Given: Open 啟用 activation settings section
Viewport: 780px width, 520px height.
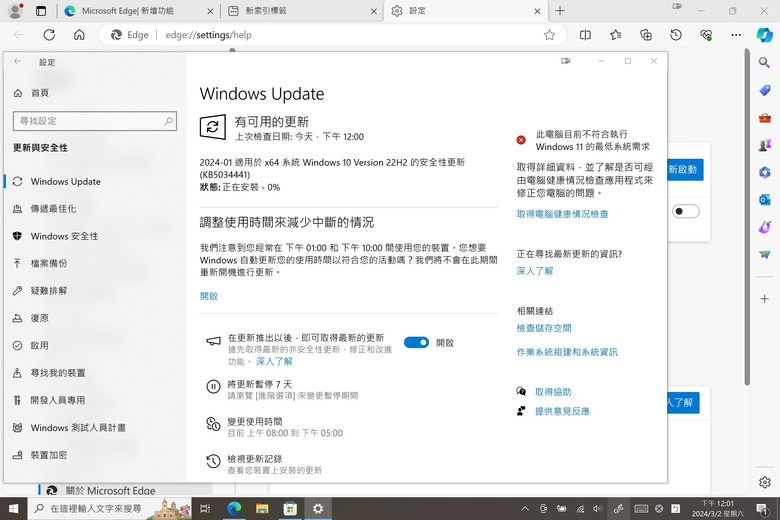Looking at the screenshot, I should click(x=95, y=345).
